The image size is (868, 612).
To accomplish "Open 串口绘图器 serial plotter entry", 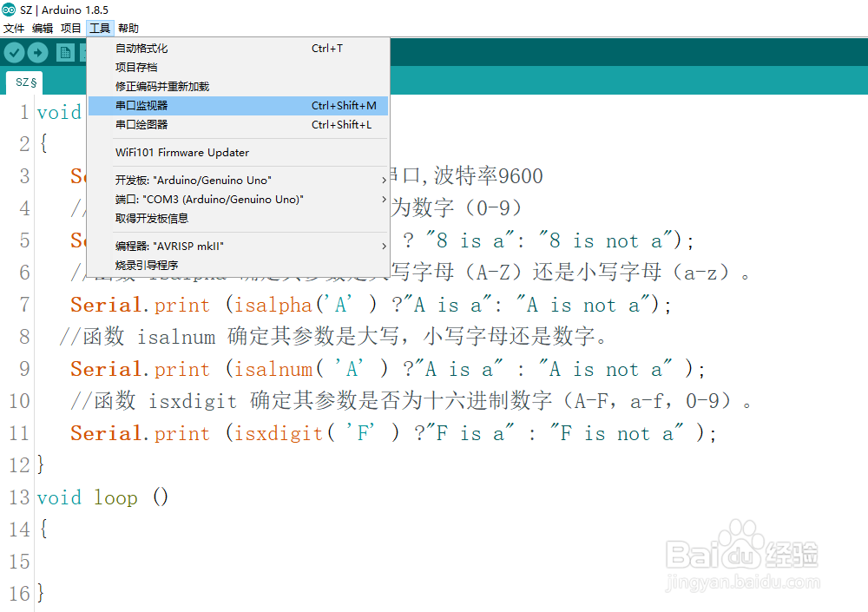I will pos(238,125).
